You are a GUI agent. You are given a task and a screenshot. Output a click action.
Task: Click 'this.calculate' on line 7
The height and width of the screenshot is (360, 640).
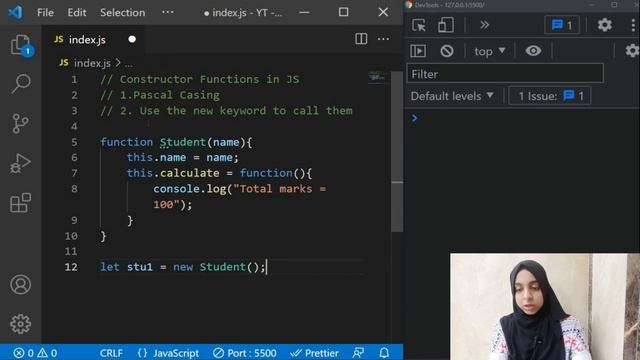[x=173, y=173]
